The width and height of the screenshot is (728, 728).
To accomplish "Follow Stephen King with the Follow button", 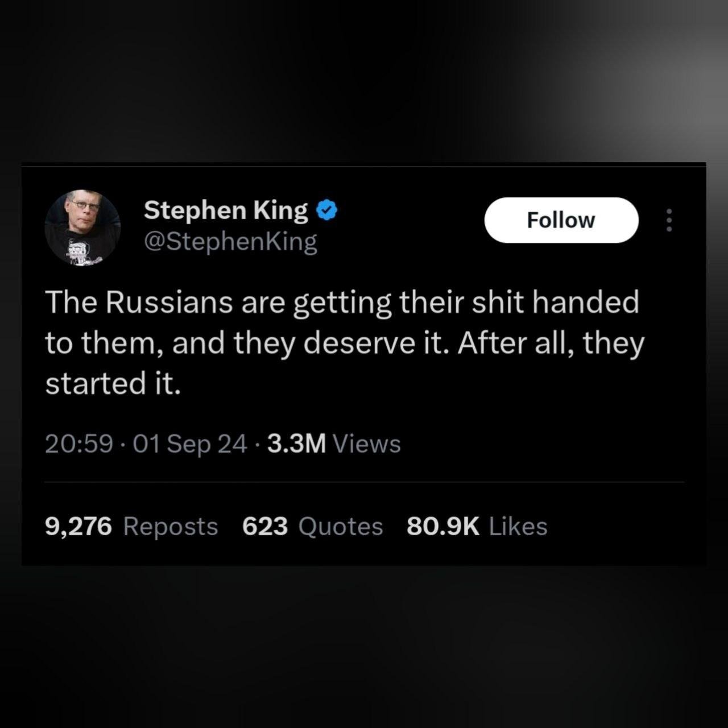I will click(x=561, y=220).
